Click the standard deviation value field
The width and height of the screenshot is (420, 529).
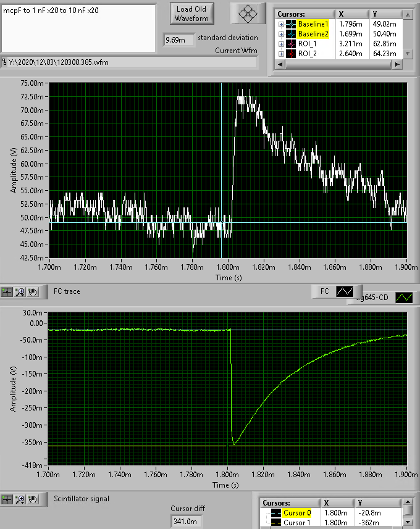(178, 40)
